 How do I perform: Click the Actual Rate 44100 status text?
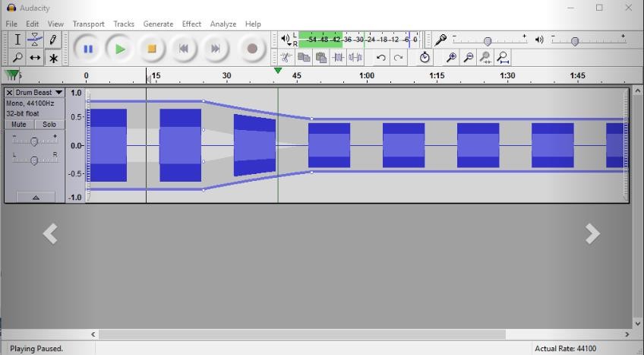pos(566,348)
